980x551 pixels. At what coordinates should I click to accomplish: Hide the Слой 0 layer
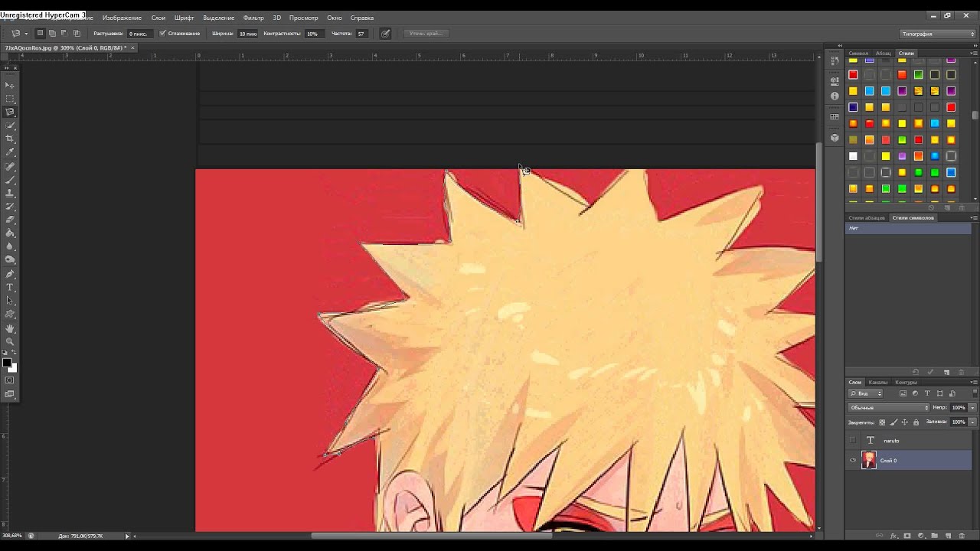point(853,460)
